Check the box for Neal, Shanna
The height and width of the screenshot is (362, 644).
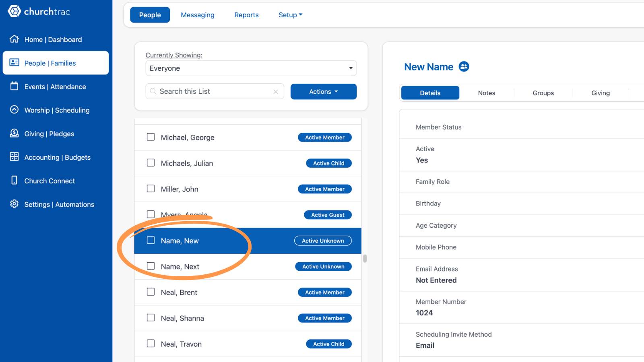(x=151, y=317)
